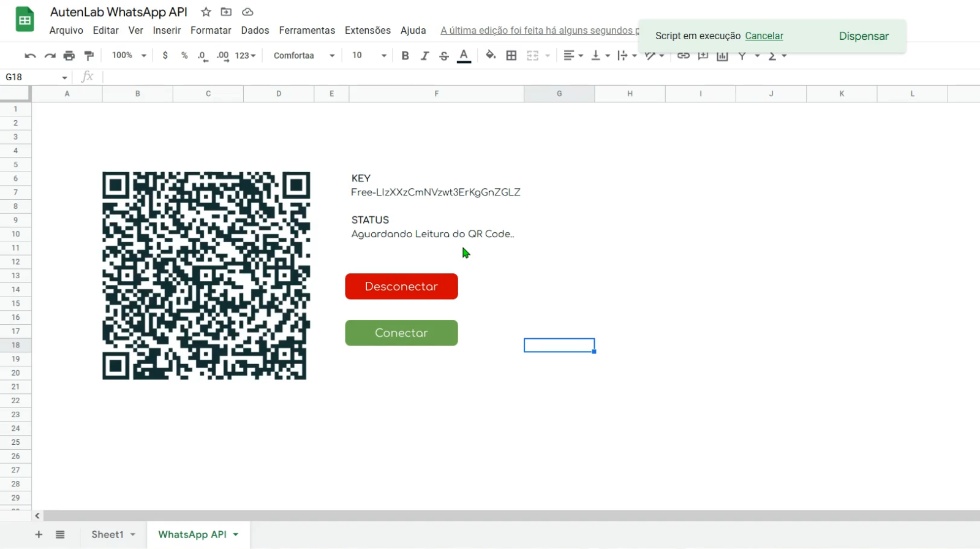The height and width of the screenshot is (549, 980).
Task: Switch to the Sheet1 tab
Action: (107, 534)
